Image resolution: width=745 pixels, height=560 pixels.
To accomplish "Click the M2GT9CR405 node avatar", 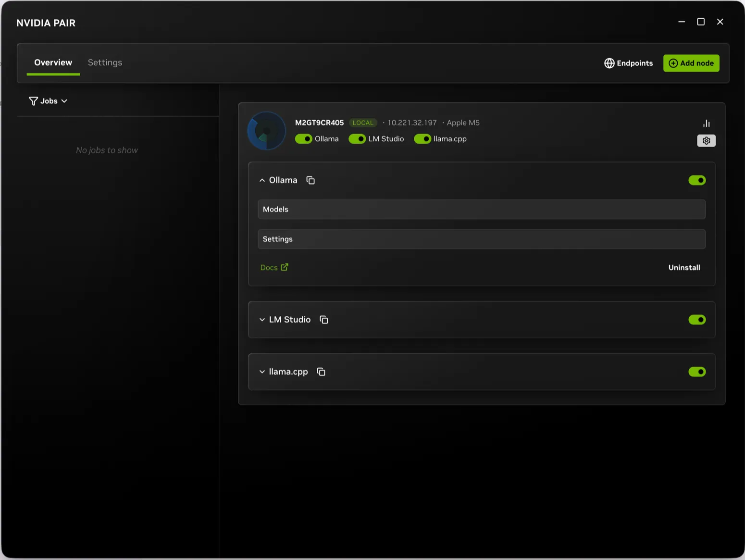I will click(266, 131).
